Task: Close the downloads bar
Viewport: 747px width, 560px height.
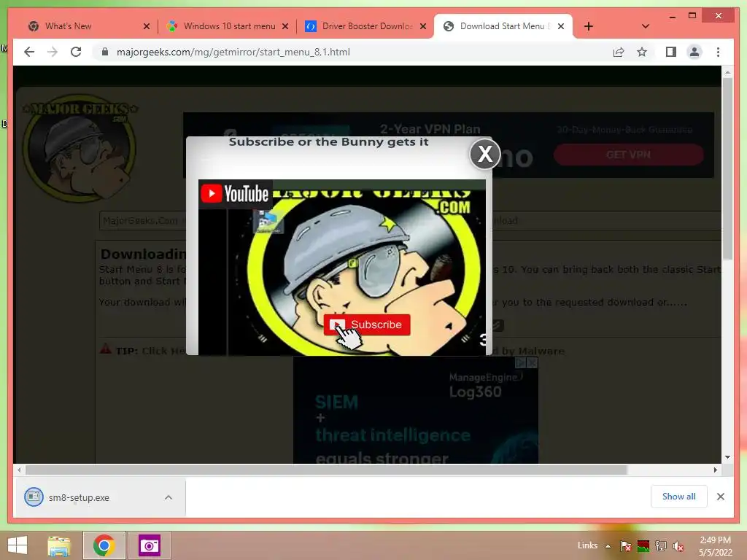Action: coord(720,497)
